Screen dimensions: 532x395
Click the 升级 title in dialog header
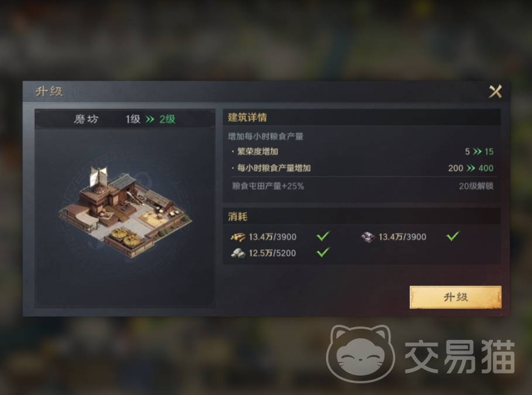coord(49,92)
